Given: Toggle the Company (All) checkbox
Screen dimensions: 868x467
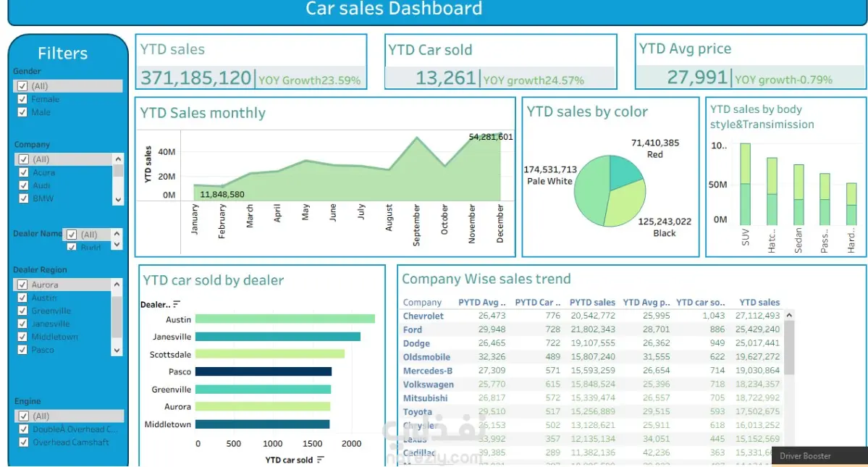Looking at the screenshot, I should click(23, 159).
